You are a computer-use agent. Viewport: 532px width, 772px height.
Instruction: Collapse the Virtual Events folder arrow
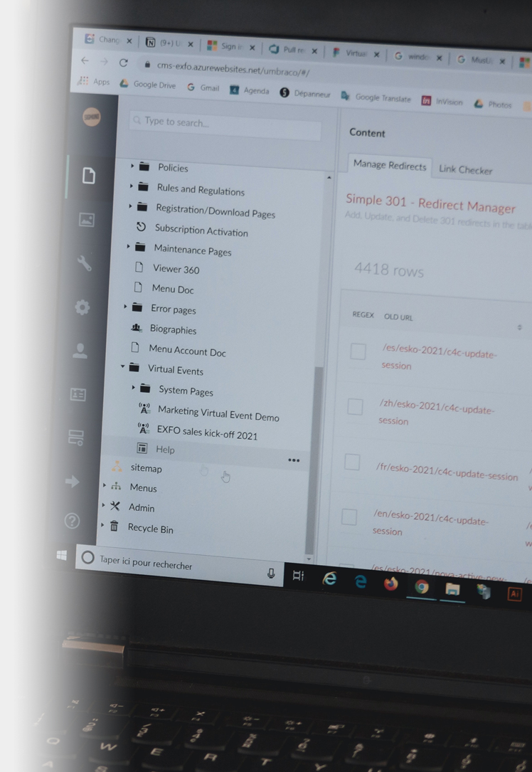(x=122, y=366)
